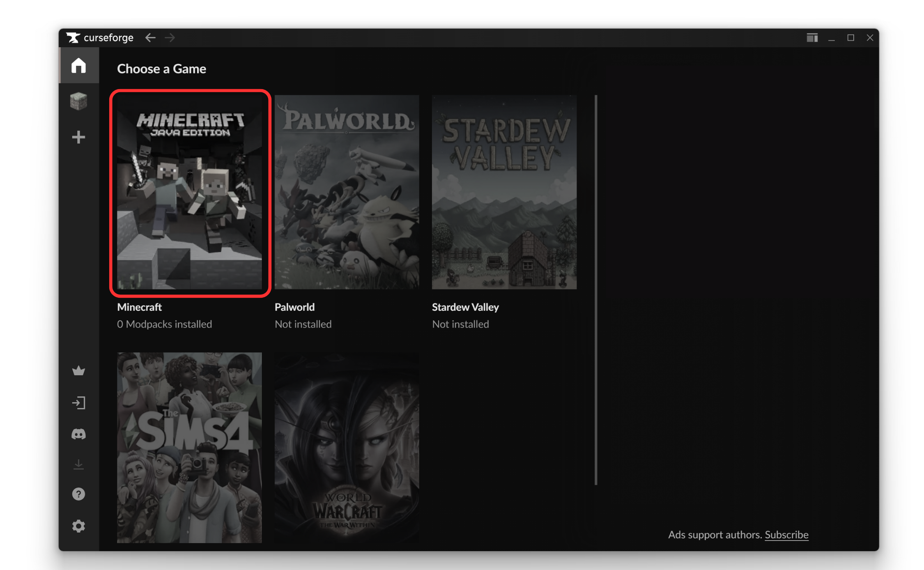
Task: Open the crown premium icon
Action: click(78, 371)
